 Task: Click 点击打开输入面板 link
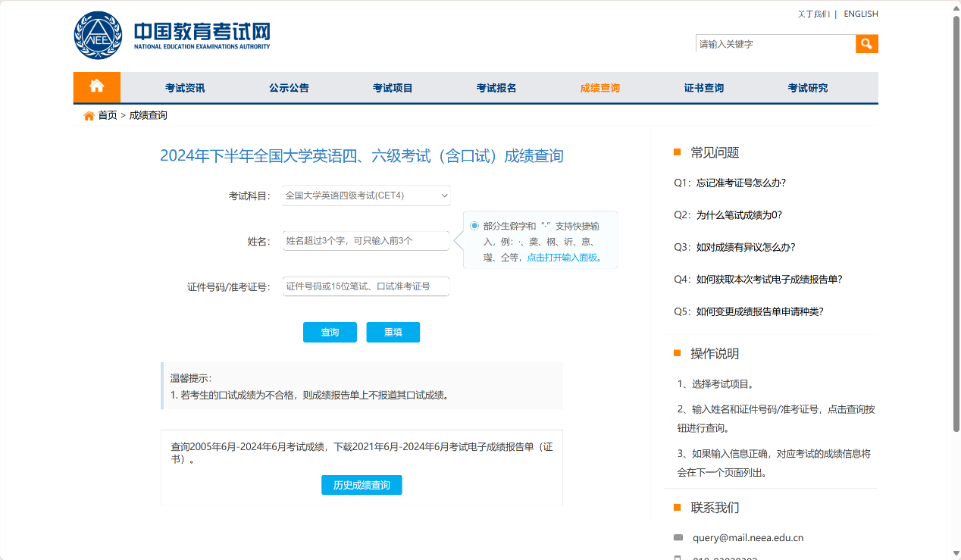(564, 258)
